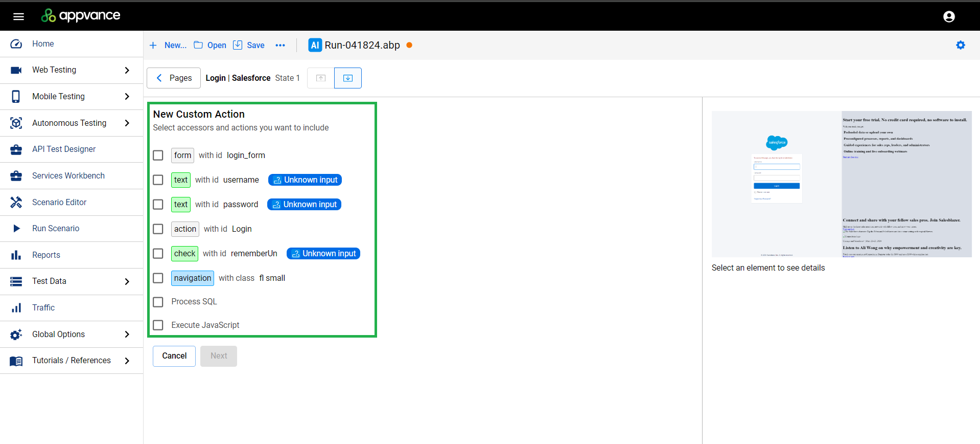
Task: Expand the Mobile Testing submenu arrow
Action: point(127,97)
